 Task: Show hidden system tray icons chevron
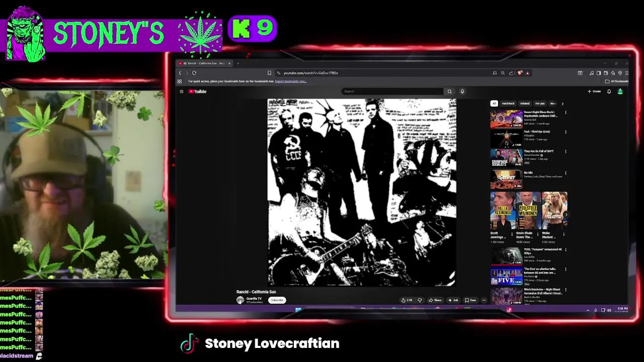pos(588,310)
